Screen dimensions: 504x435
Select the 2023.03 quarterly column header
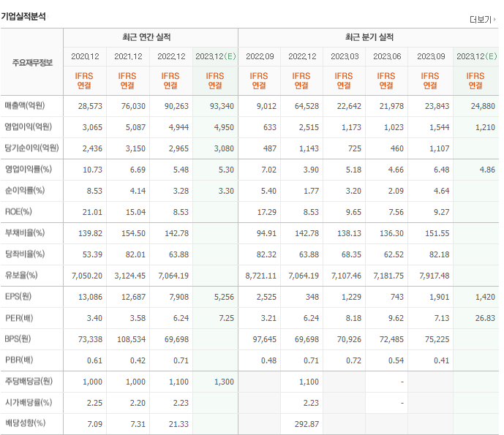(x=345, y=56)
